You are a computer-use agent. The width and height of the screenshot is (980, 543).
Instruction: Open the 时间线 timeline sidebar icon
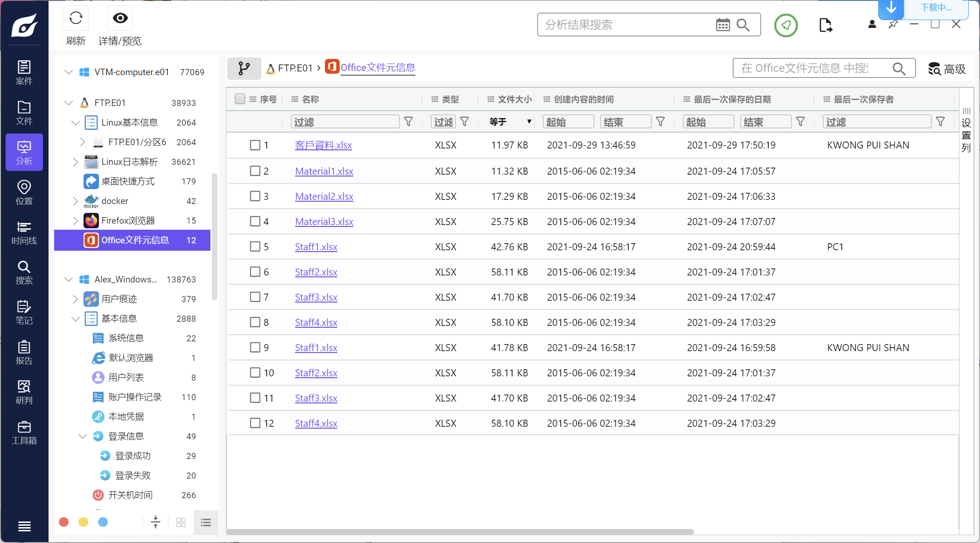pyautogui.click(x=24, y=233)
